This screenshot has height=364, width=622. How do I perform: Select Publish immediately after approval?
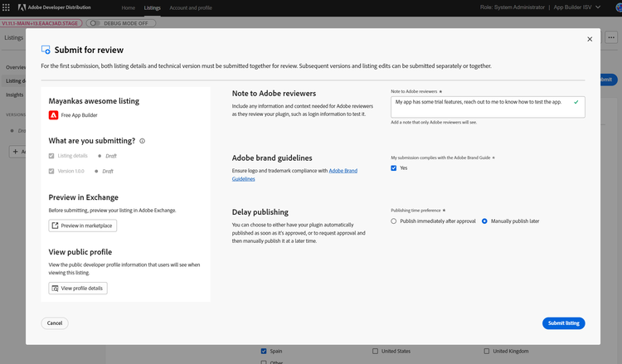click(x=393, y=221)
